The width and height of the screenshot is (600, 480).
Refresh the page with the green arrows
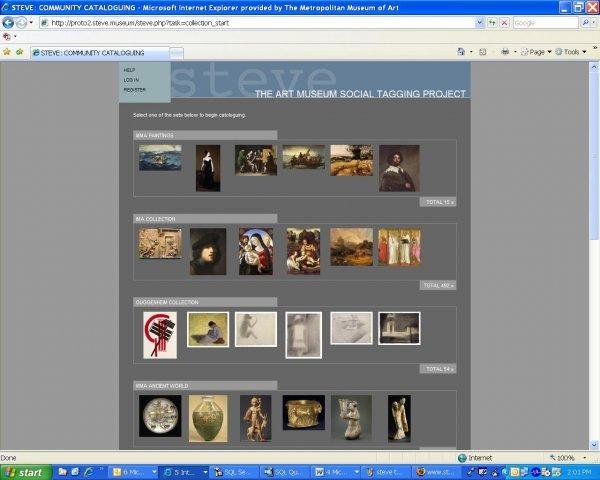pos(492,23)
